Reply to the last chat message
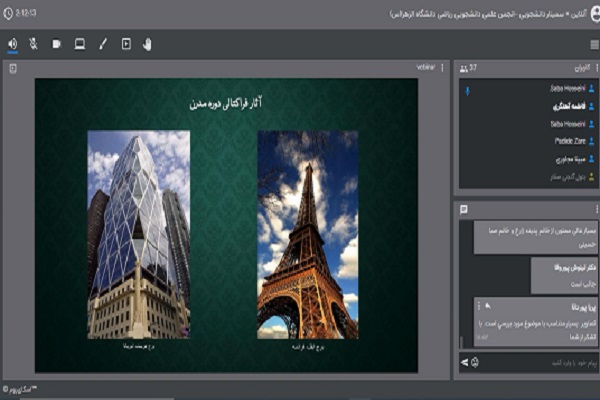Viewport: 600px width, 400px height. point(488,306)
